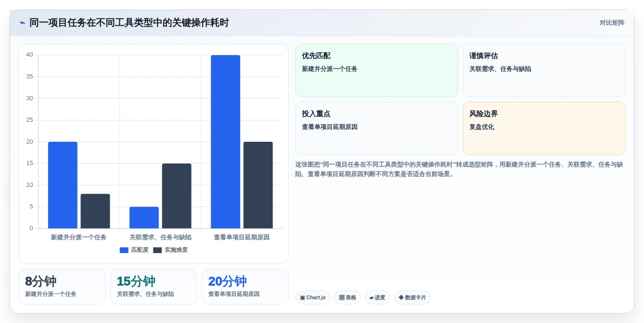
Task: Click the bar icon in the 进度 chip
Action: click(371, 298)
